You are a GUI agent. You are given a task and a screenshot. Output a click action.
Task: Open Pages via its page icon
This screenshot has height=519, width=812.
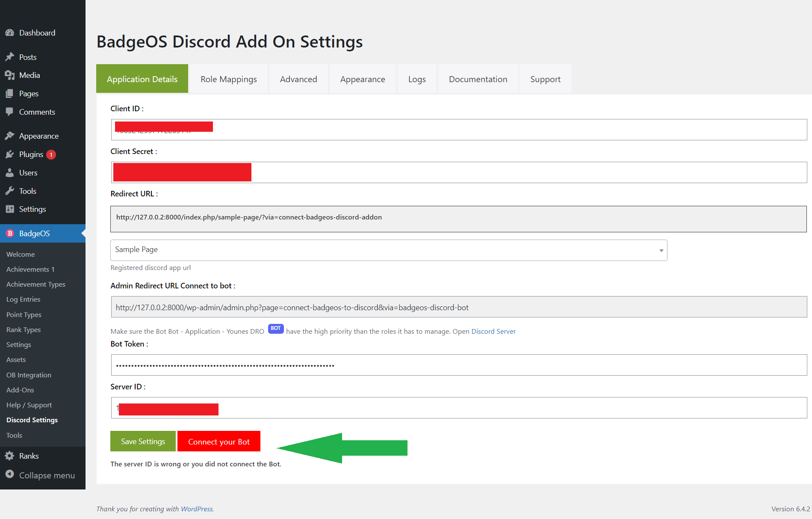tap(10, 93)
